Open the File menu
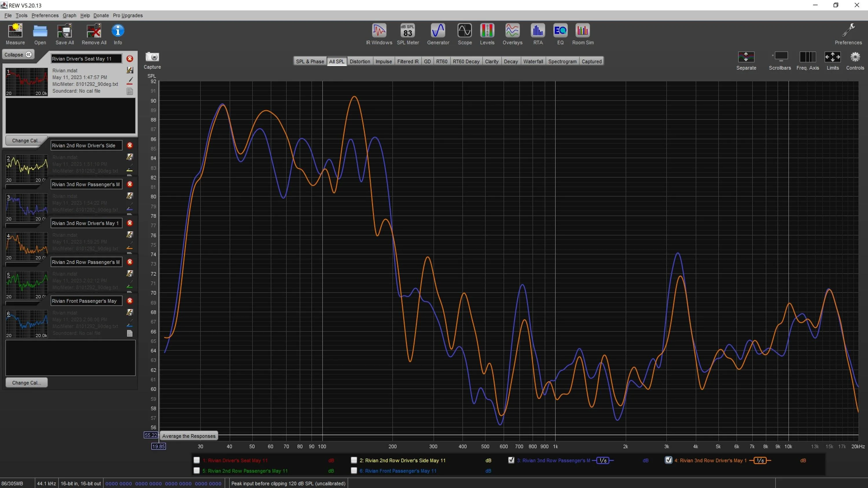The height and width of the screenshot is (488, 868). pos(8,16)
